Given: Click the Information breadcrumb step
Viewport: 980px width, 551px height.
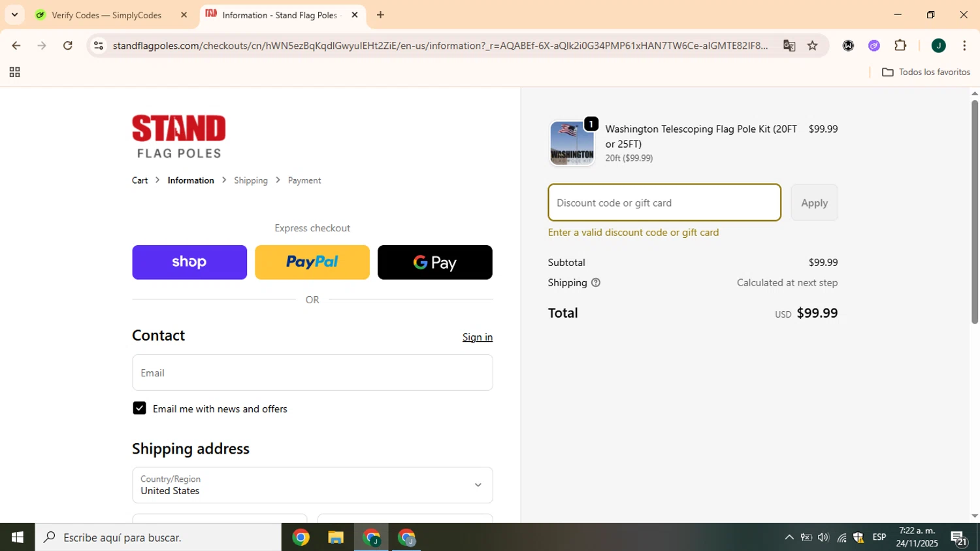Looking at the screenshot, I should [191, 180].
